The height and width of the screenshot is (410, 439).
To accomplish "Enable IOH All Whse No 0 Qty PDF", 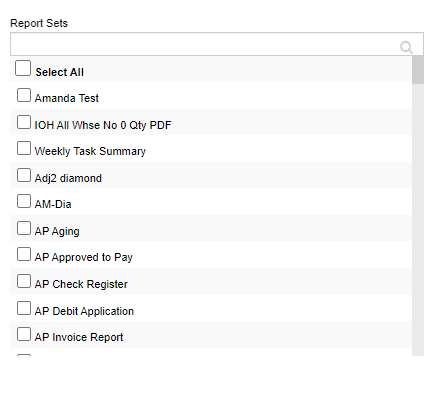I will coord(24,122).
